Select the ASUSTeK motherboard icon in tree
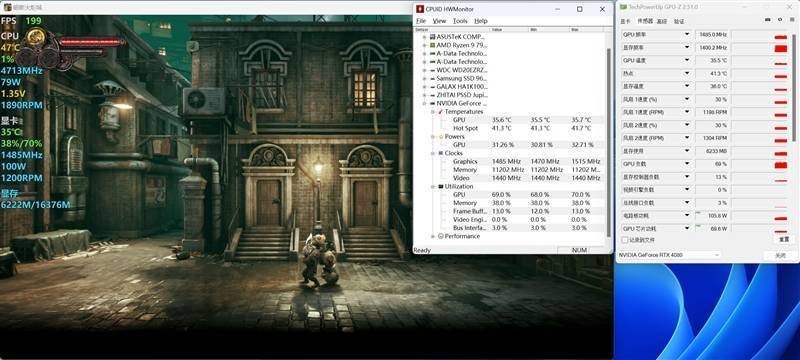This screenshot has width=800, height=360. click(x=433, y=37)
